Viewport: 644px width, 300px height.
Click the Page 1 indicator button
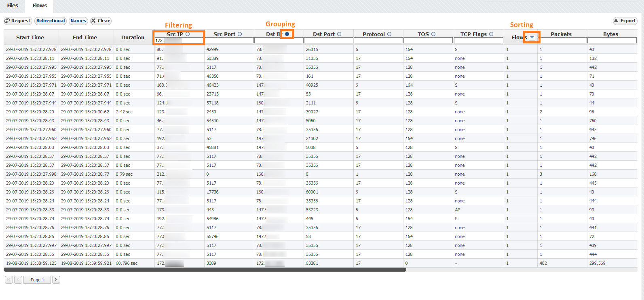[x=37, y=280]
